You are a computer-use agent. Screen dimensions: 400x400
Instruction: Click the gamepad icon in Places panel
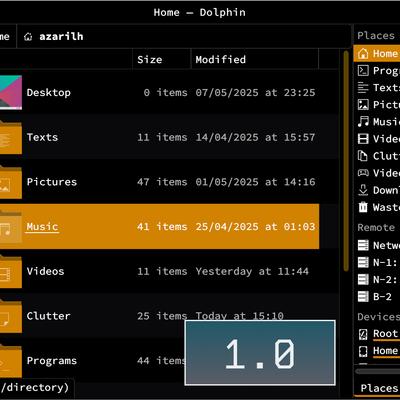coord(363,173)
